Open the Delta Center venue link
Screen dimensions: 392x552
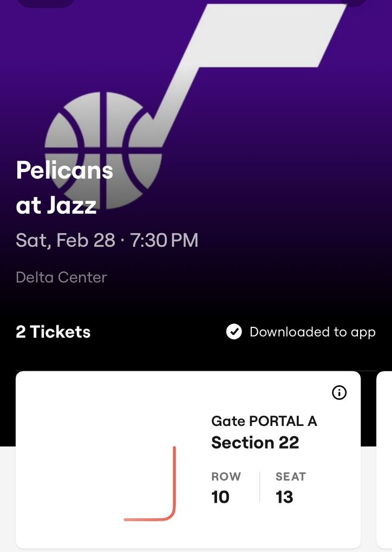(x=61, y=277)
